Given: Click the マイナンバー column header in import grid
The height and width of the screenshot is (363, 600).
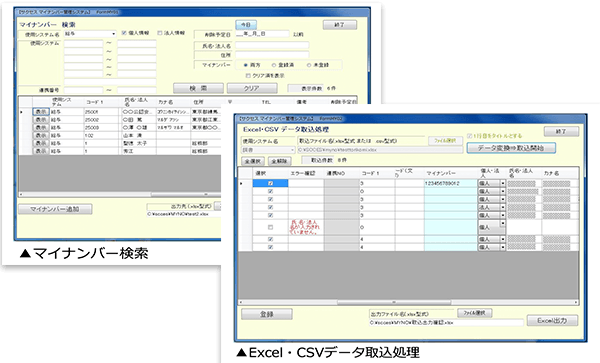Looking at the screenshot, I should 450,173.
